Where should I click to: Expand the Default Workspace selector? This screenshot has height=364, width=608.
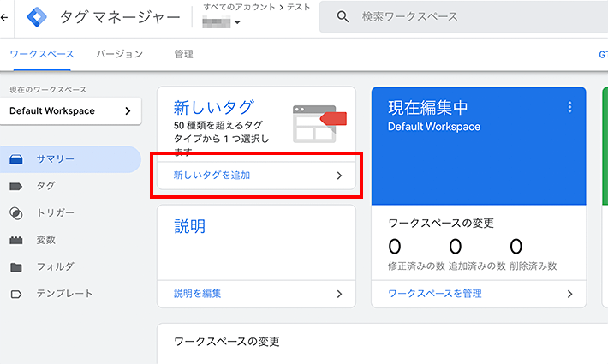70,111
